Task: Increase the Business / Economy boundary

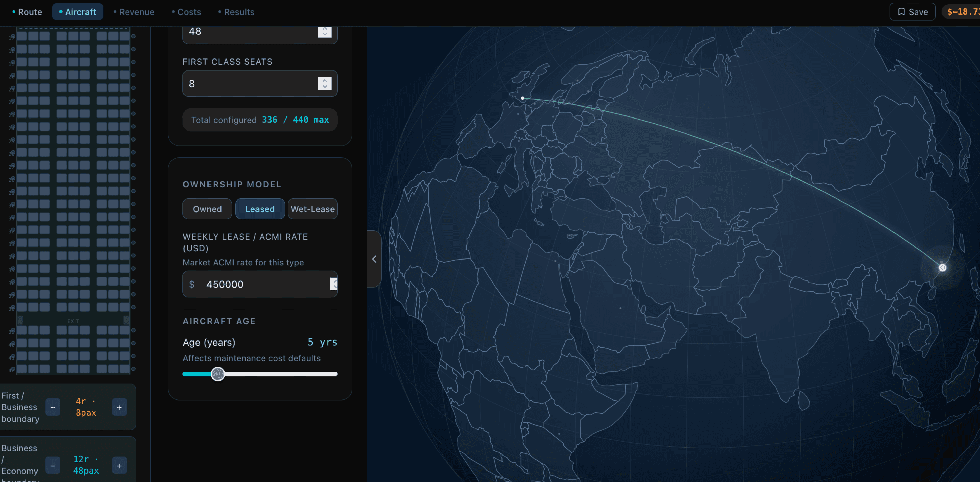Action: (x=119, y=466)
